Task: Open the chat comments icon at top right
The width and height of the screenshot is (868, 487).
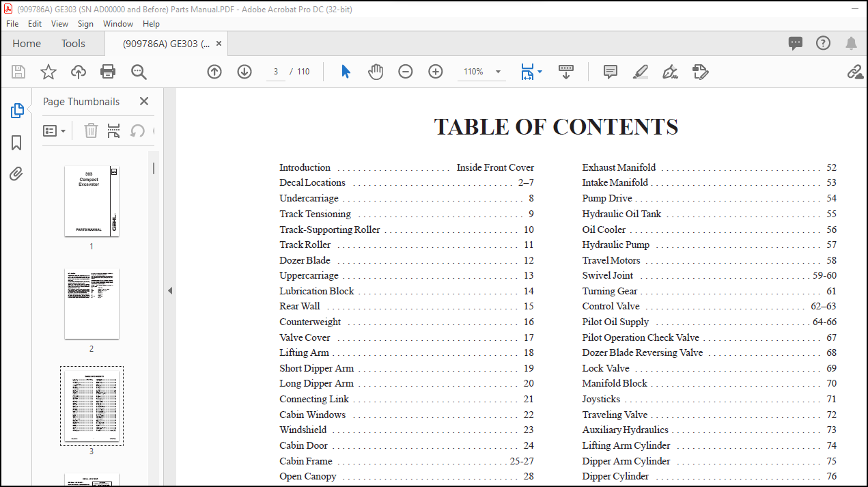Action: [x=796, y=43]
